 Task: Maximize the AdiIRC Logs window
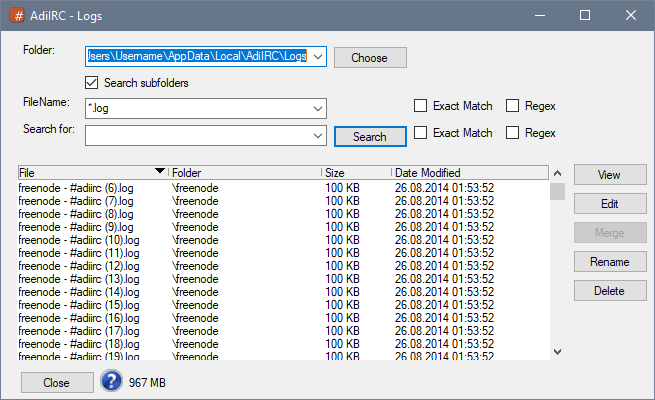tap(585, 15)
